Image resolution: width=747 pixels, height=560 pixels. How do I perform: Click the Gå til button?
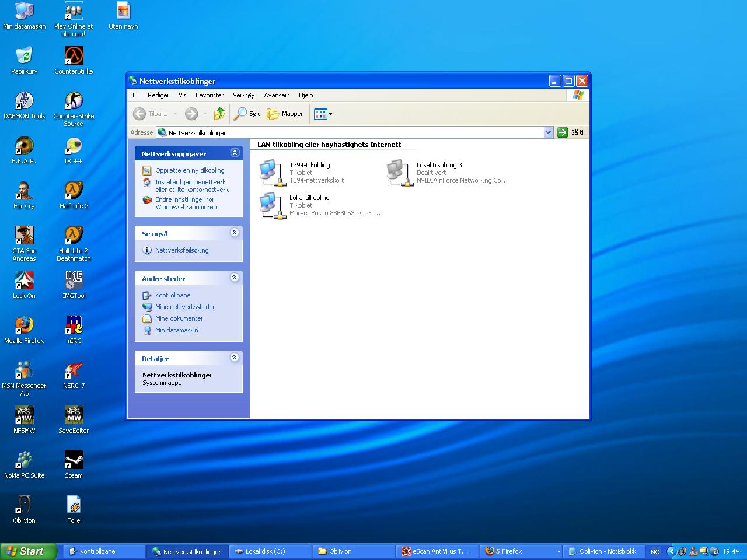[571, 132]
